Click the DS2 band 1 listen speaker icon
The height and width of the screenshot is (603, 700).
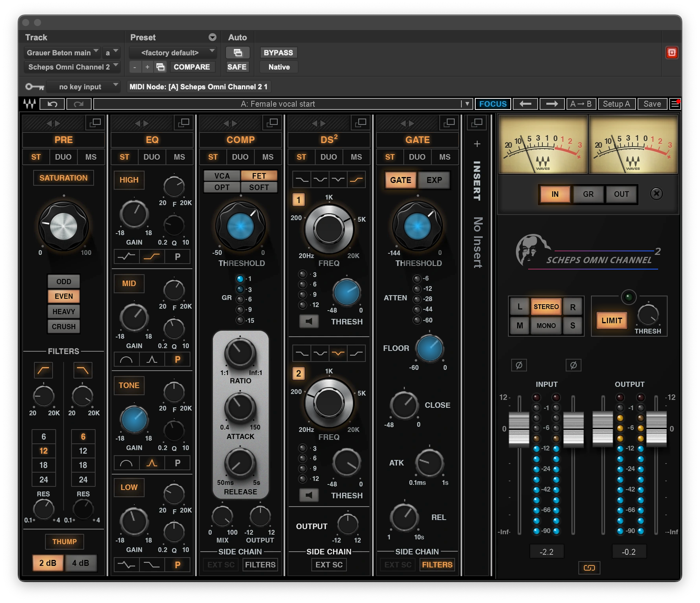tap(309, 321)
